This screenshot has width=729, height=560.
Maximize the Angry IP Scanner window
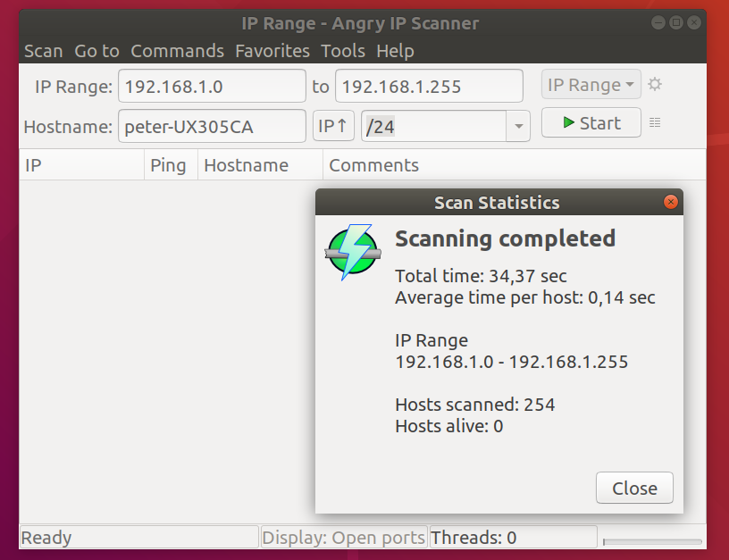tap(676, 22)
